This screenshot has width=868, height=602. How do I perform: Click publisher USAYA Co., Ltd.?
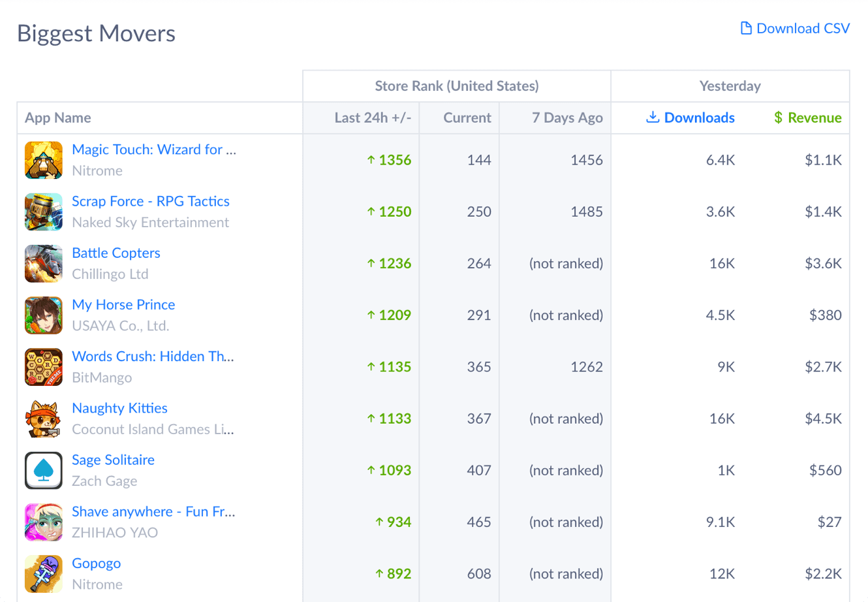(120, 325)
